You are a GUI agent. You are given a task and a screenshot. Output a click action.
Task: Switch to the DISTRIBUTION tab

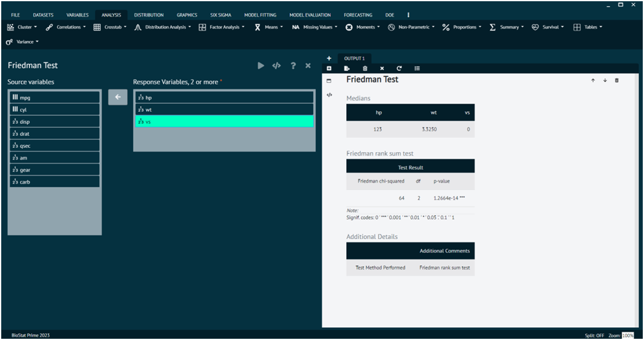click(x=149, y=15)
